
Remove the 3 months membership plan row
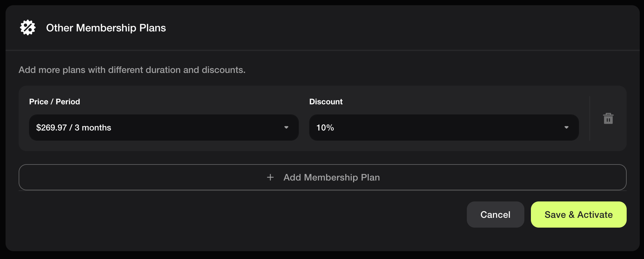(608, 118)
